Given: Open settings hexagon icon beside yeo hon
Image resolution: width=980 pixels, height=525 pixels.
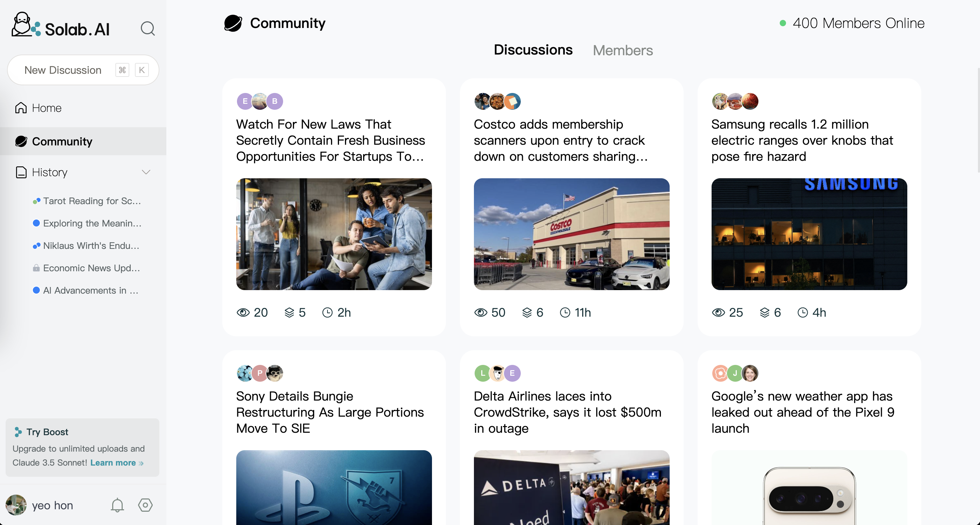Looking at the screenshot, I should 145,505.
